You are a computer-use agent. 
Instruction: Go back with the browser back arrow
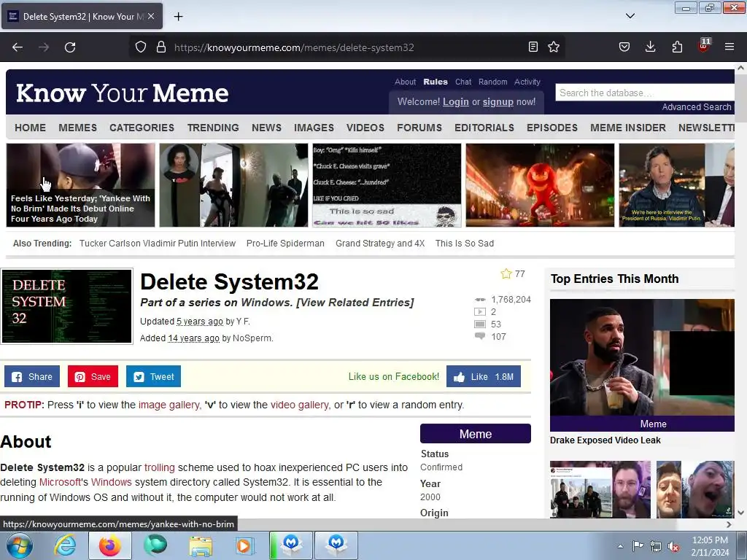18,47
